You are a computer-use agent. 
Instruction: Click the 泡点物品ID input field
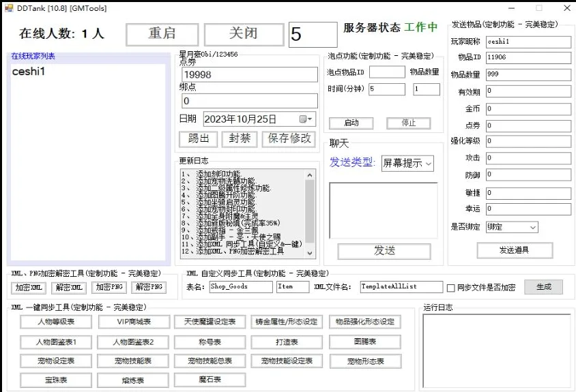click(x=387, y=72)
